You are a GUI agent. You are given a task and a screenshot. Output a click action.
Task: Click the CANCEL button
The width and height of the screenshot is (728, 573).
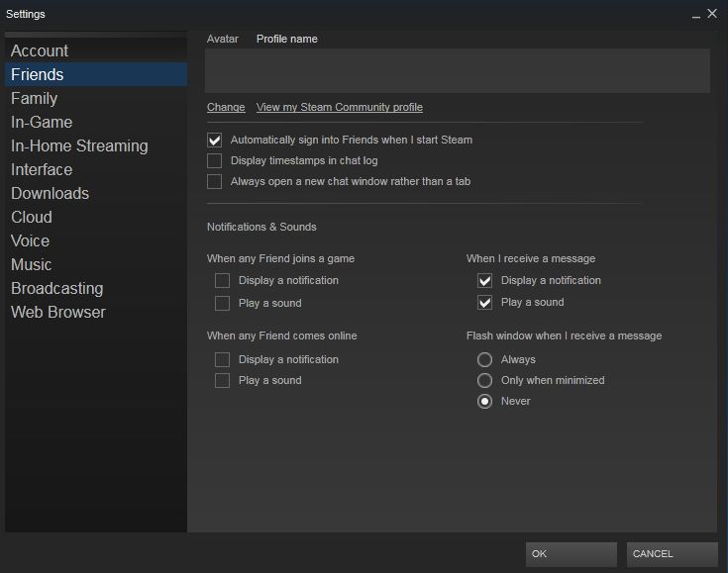(x=672, y=554)
